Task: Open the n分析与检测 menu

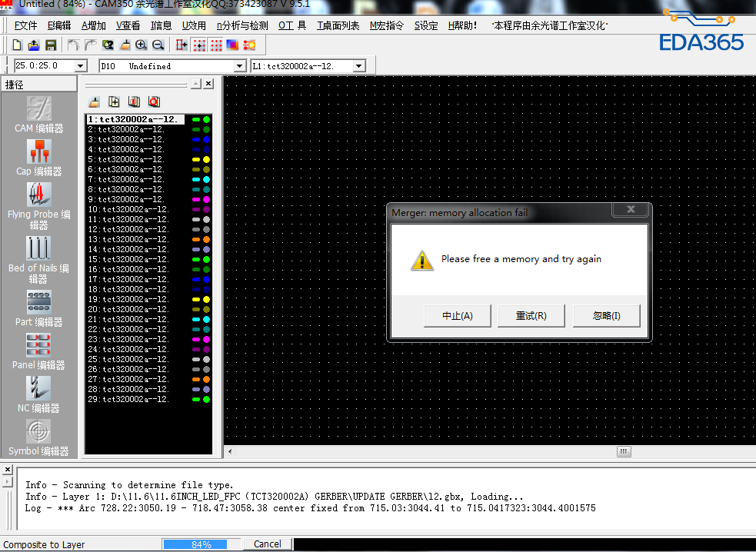Action: 242,25
